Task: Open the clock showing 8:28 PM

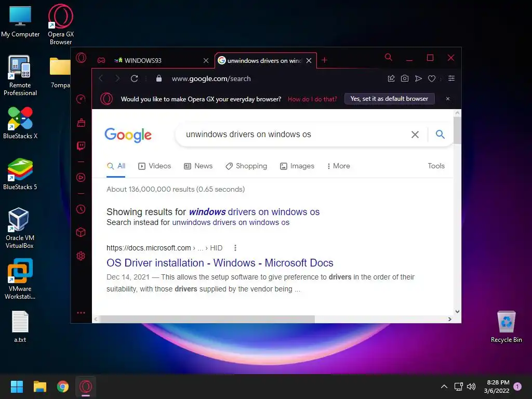Action: [497, 387]
